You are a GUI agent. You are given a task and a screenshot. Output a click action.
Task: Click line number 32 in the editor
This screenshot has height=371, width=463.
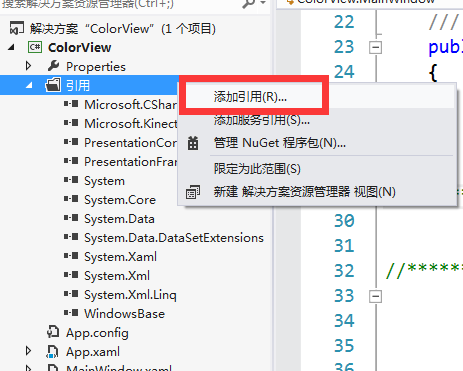point(344,271)
